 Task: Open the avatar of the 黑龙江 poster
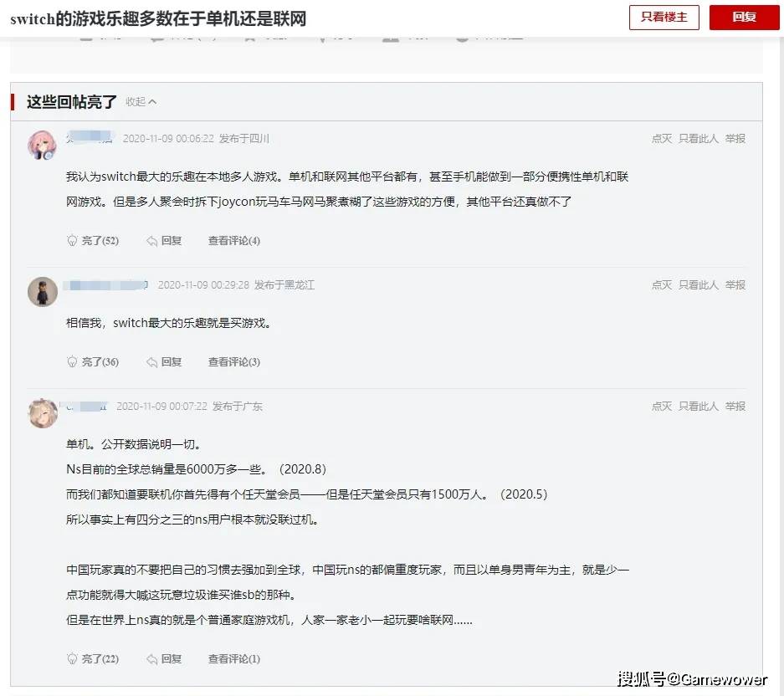(x=42, y=291)
